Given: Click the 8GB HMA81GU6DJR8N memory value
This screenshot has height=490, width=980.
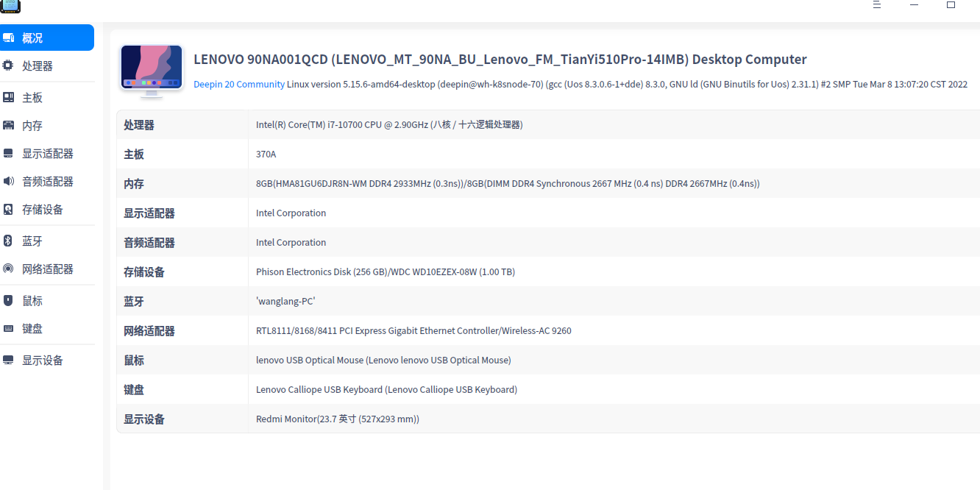Looking at the screenshot, I should (x=508, y=184).
